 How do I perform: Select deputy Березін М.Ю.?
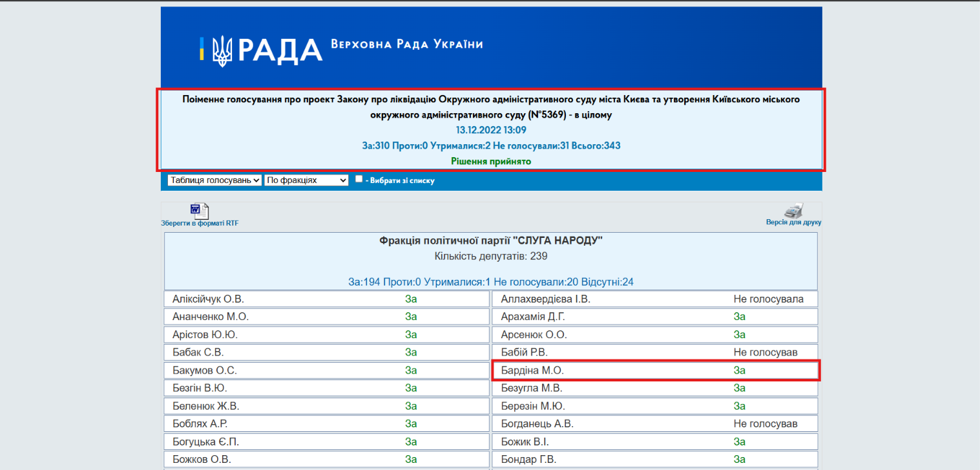[x=533, y=407]
